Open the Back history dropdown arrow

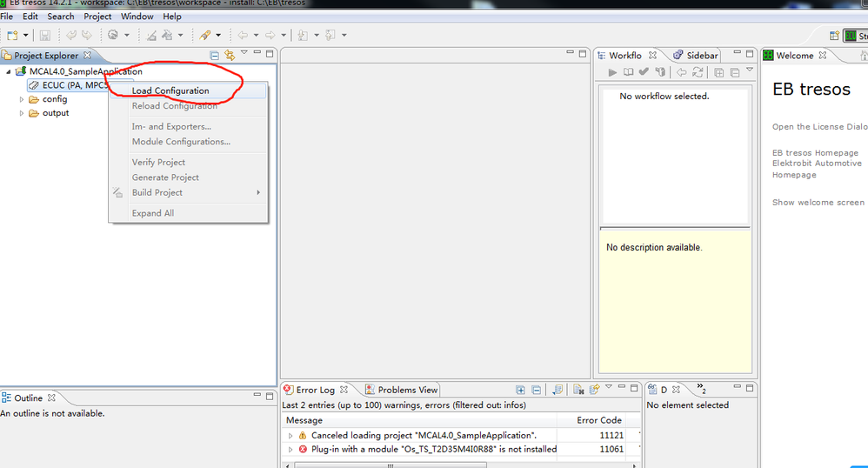click(256, 36)
